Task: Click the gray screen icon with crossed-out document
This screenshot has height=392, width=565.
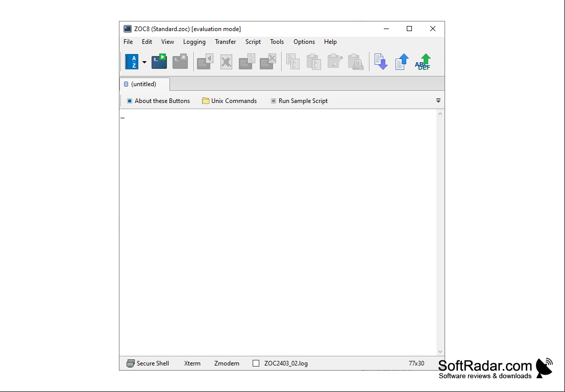Action: 268,62
